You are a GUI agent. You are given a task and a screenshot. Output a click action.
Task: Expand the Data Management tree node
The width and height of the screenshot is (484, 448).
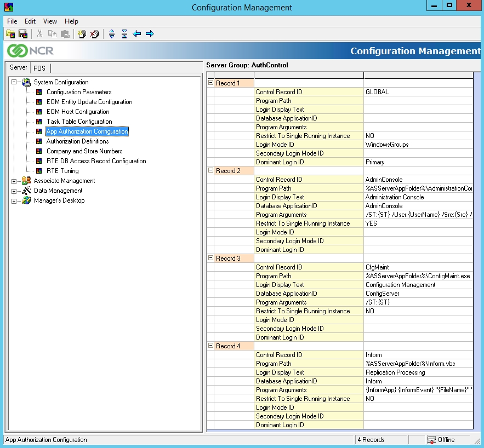(x=14, y=191)
